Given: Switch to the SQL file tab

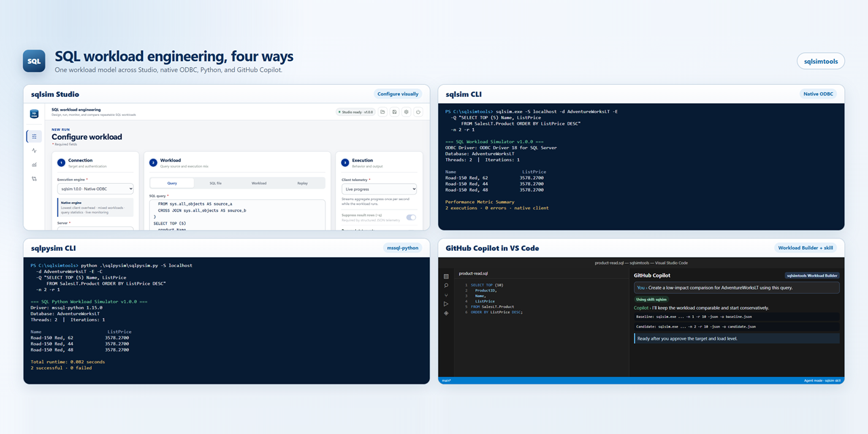Looking at the screenshot, I should coord(216,183).
